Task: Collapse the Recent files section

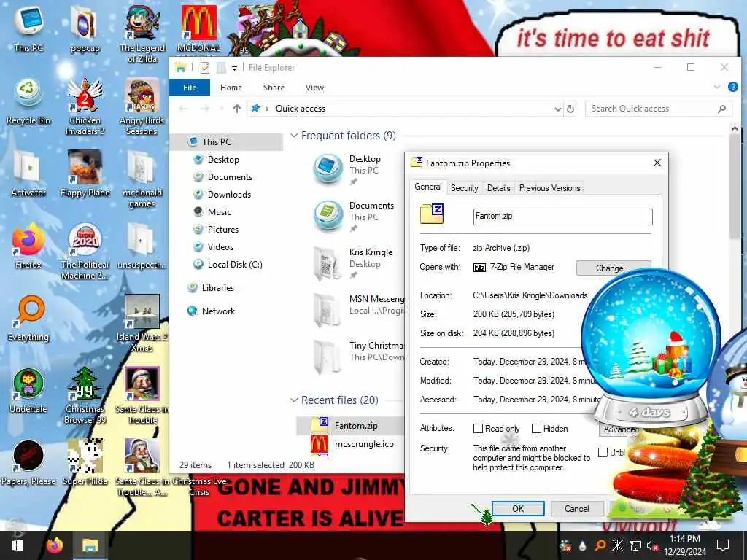Action: [x=295, y=400]
